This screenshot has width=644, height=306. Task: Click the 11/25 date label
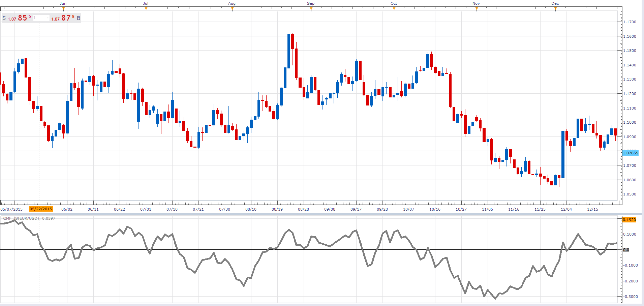coord(540,209)
